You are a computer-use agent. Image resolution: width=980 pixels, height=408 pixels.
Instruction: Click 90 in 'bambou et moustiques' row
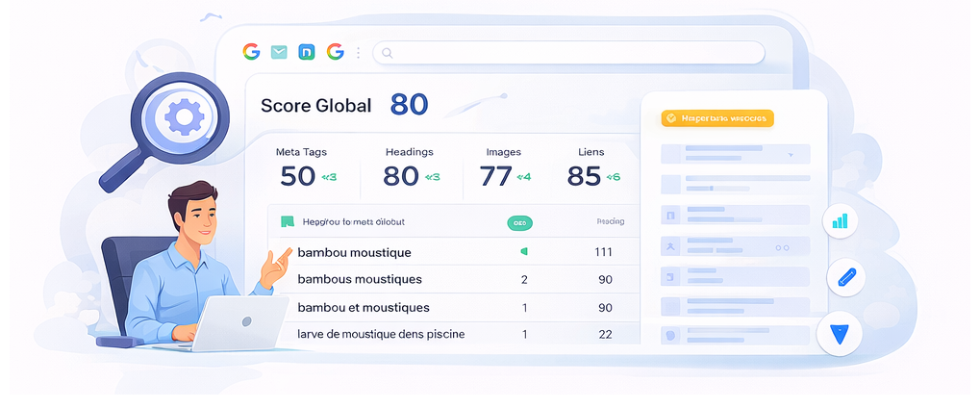(605, 308)
